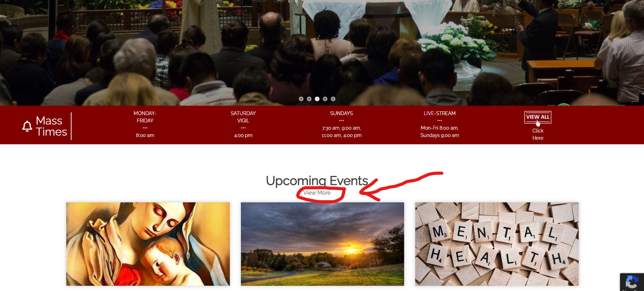Click the Mass Times heading

point(51,126)
